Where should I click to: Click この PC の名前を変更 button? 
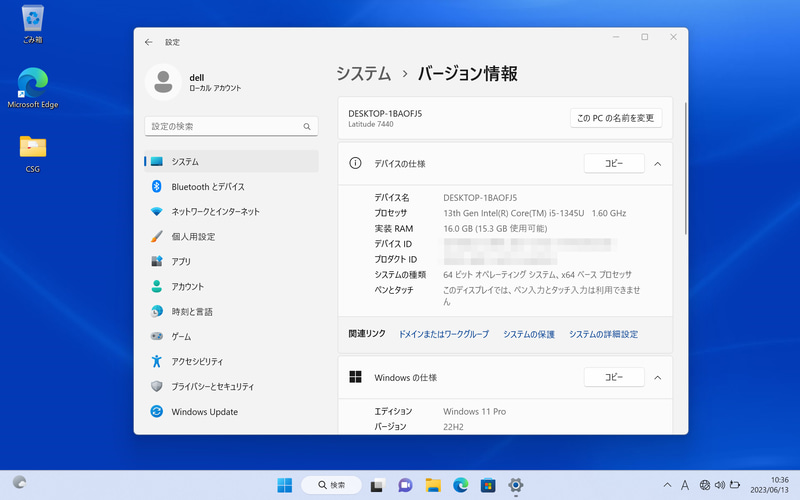coord(616,118)
